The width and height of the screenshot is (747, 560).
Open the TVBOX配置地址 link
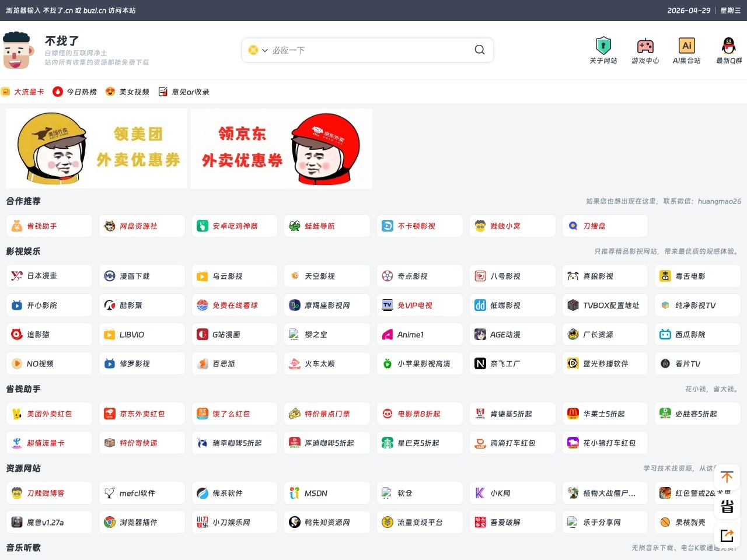(605, 306)
